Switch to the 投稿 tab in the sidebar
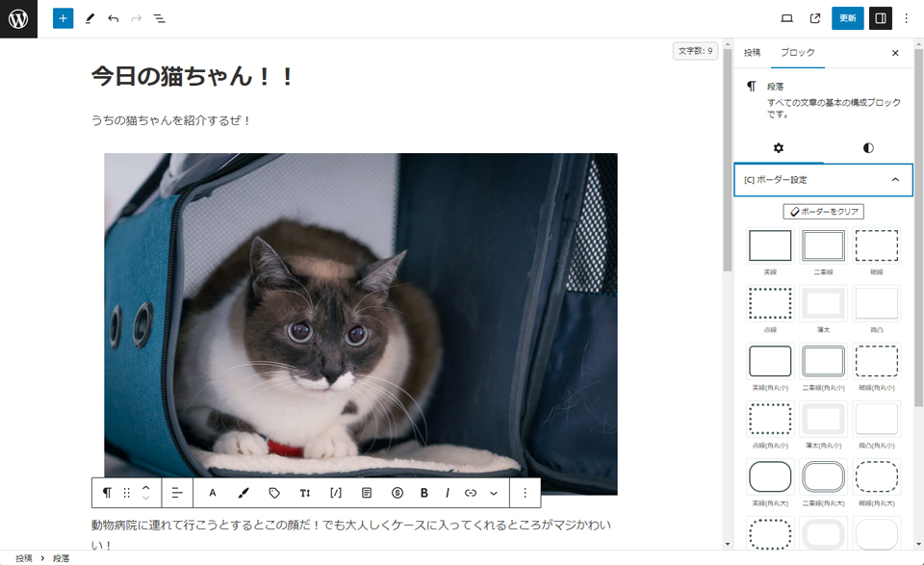 [x=752, y=52]
